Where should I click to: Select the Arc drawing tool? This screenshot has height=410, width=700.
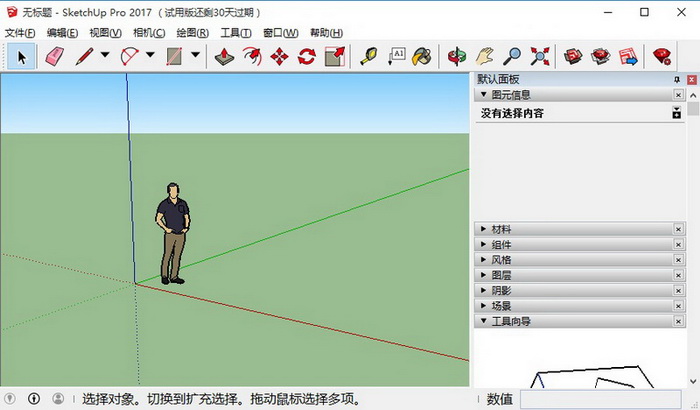[130, 57]
